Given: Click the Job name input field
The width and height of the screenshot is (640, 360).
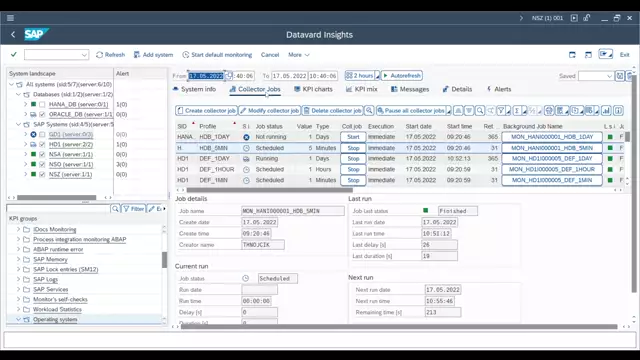Looking at the screenshot, I should point(293,211).
